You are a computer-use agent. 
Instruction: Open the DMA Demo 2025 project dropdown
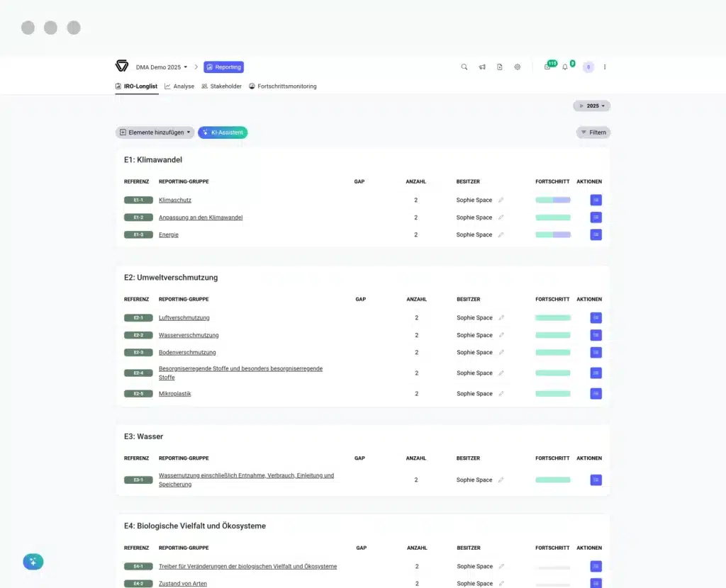coord(162,67)
